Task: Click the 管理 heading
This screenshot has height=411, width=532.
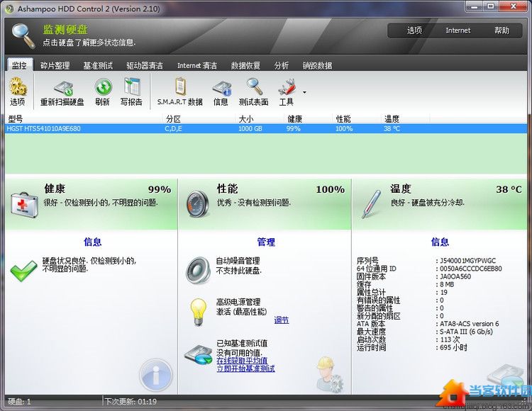Action: pyautogui.click(x=266, y=242)
